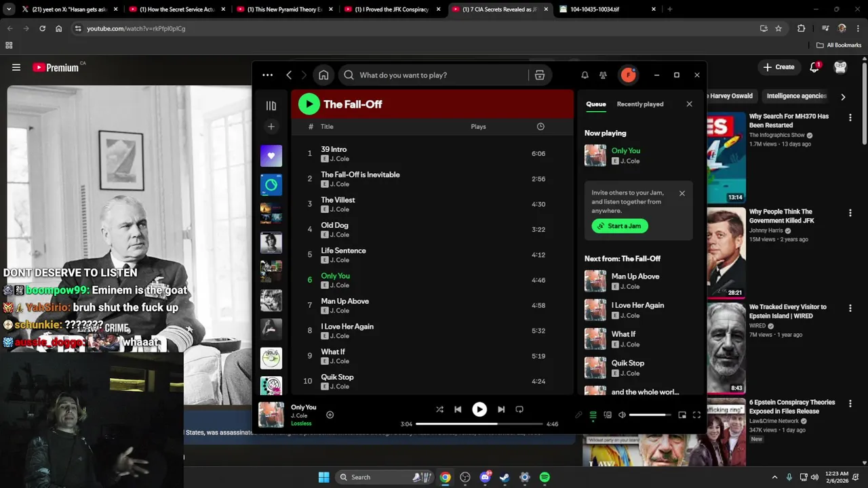868x488 pixels.
Task: Open Spotify three-dots main menu
Action: click(x=267, y=75)
